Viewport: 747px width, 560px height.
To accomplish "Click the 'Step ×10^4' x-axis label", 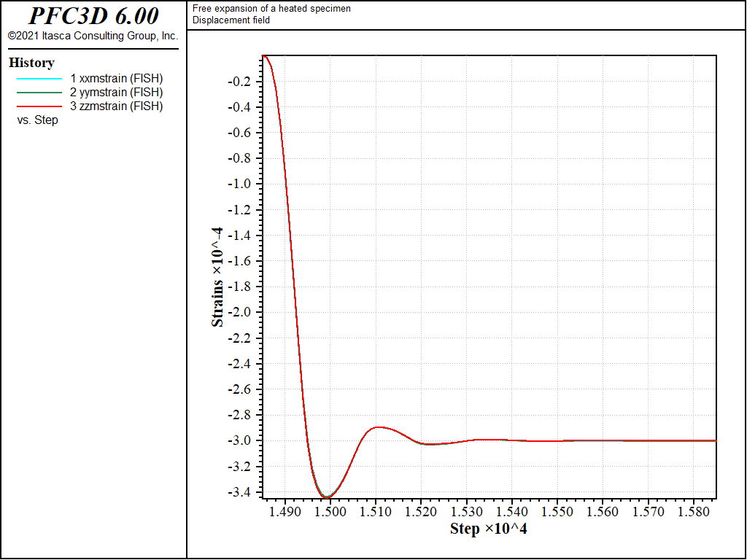I will pyautogui.click(x=488, y=529).
